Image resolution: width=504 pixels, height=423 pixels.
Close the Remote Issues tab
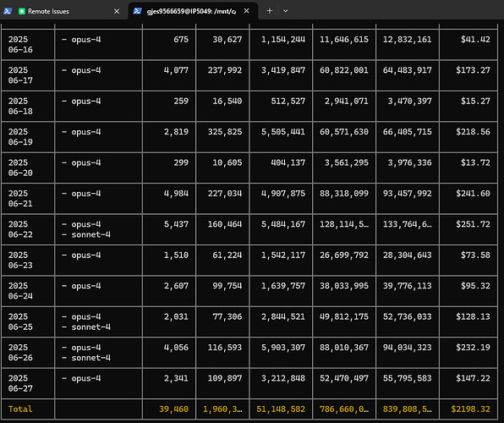[117, 11]
